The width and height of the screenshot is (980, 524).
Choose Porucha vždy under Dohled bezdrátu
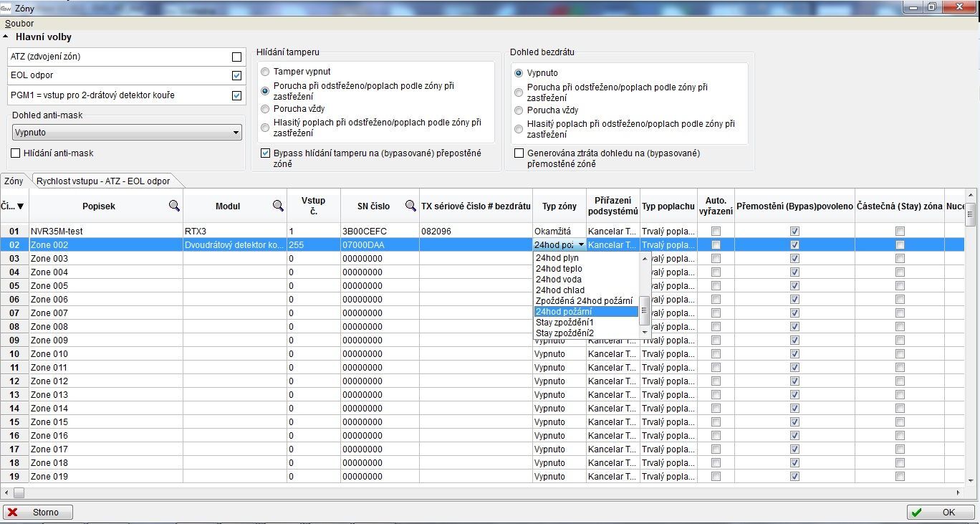point(519,110)
